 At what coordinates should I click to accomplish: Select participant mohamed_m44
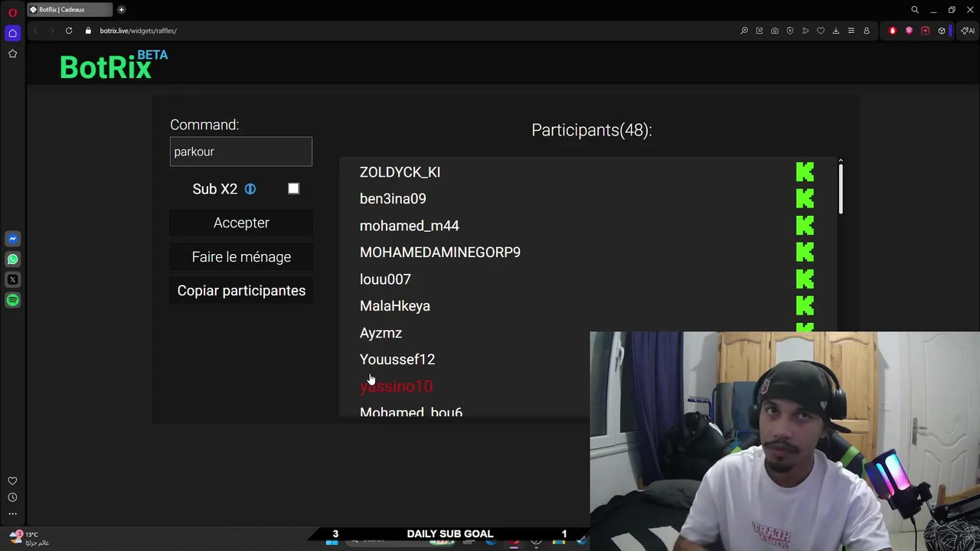[410, 226]
